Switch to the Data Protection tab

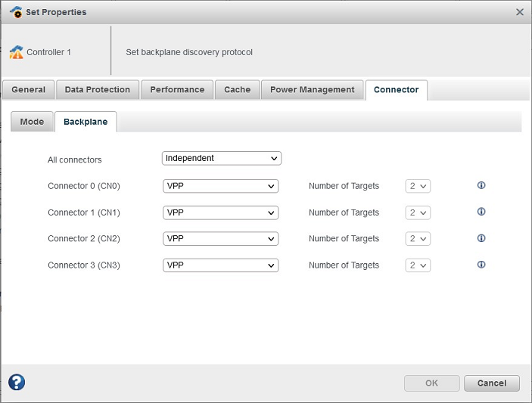(98, 89)
